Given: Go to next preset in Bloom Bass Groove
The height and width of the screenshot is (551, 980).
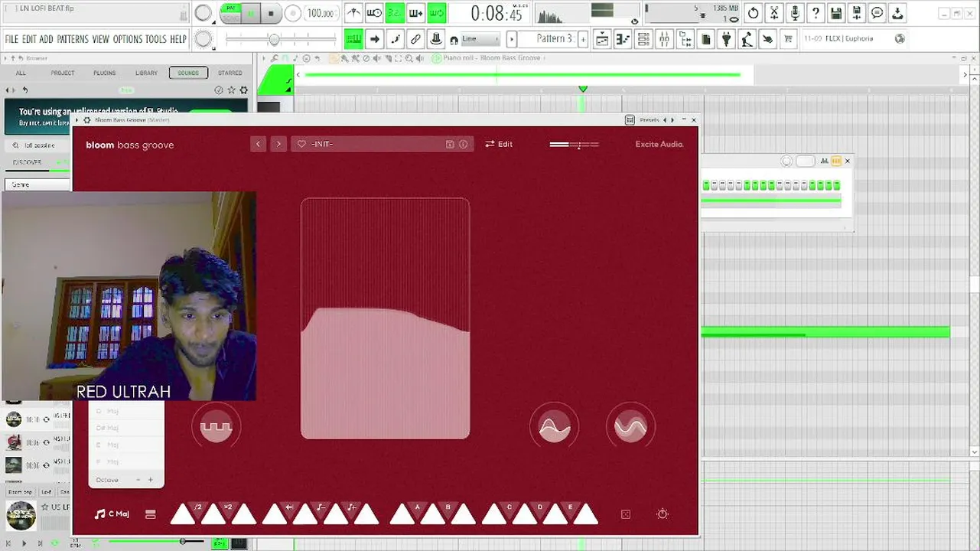Looking at the screenshot, I should pyautogui.click(x=278, y=144).
